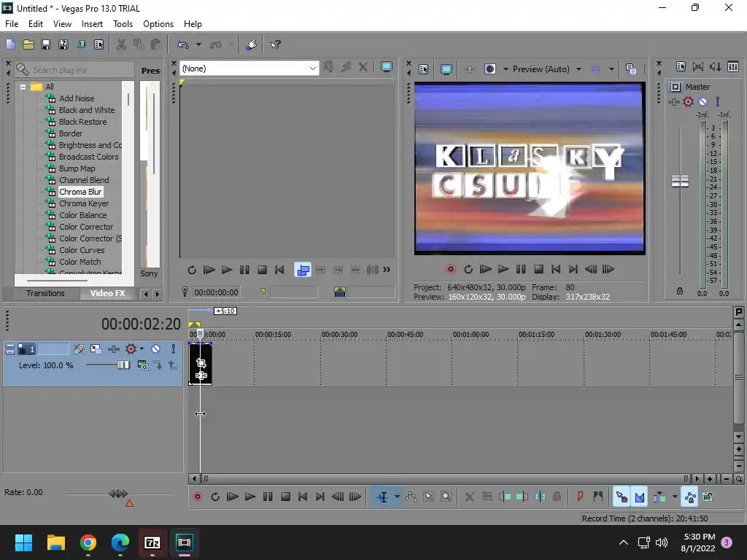Select the Add Noise effect
The image size is (747, 560).
tap(76, 98)
